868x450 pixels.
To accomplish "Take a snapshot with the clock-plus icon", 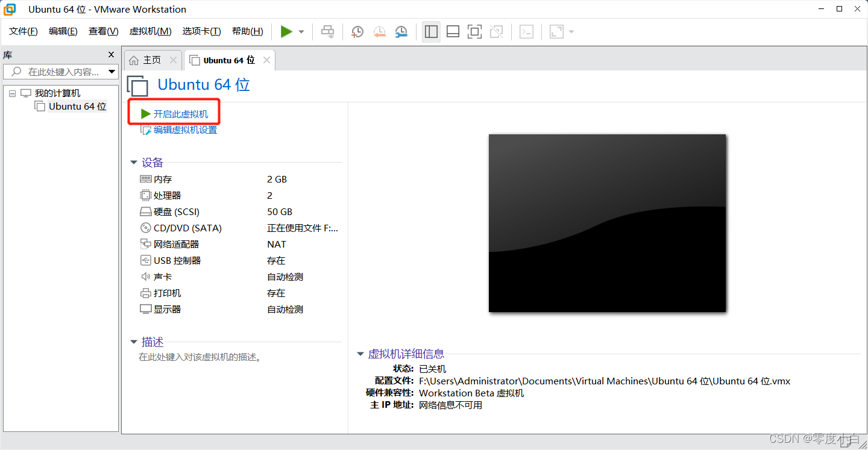I will pos(357,32).
